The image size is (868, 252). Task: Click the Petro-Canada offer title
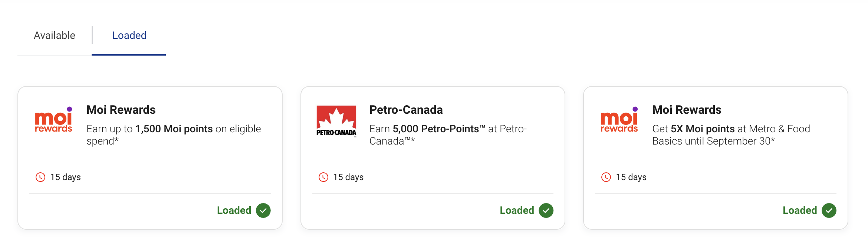click(x=406, y=109)
